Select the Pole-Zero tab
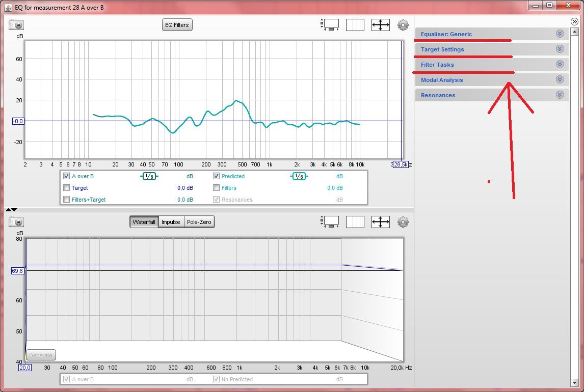 (x=199, y=221)
